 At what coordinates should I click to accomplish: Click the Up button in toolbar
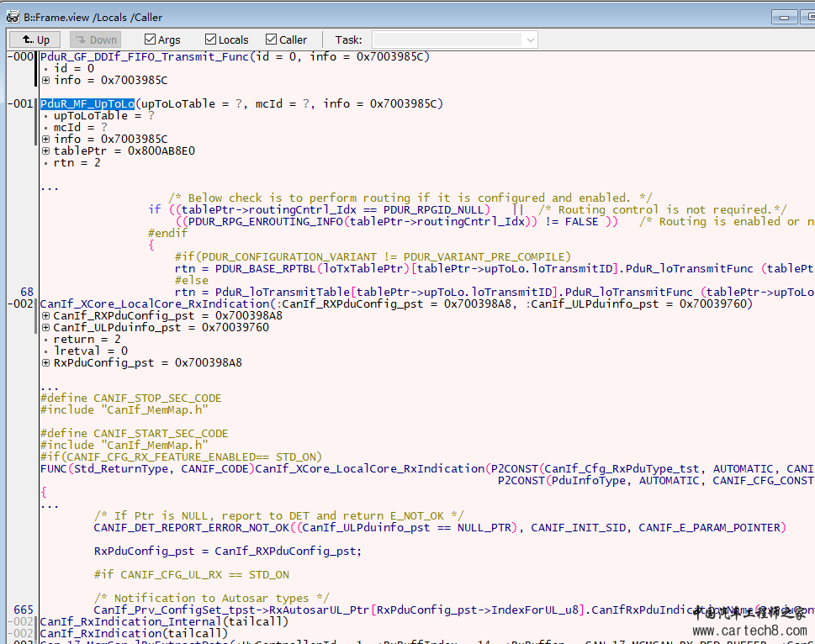tap(35, 40)
